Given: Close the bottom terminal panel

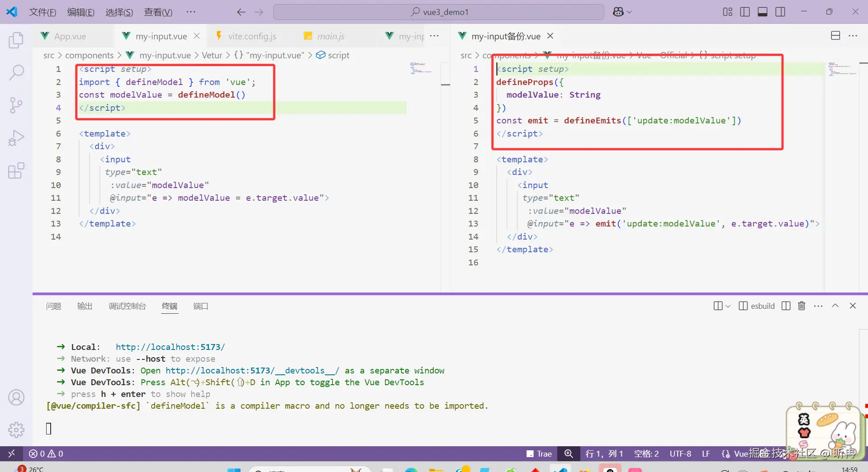Looking at the screenshot, I should (853, 306).
